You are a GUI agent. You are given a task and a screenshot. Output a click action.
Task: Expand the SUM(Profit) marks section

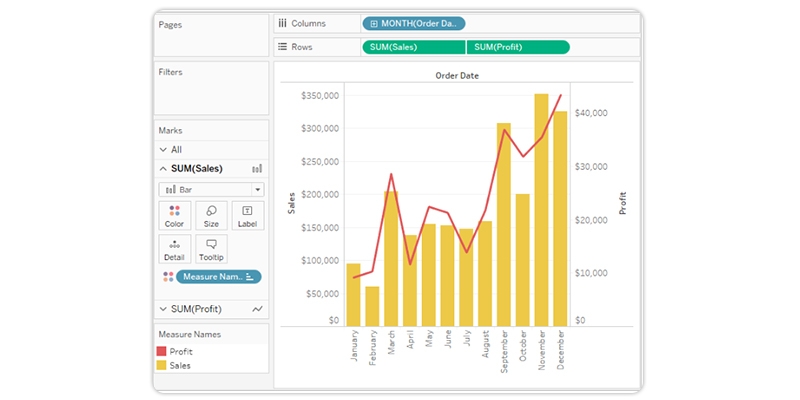click(164, 309)
